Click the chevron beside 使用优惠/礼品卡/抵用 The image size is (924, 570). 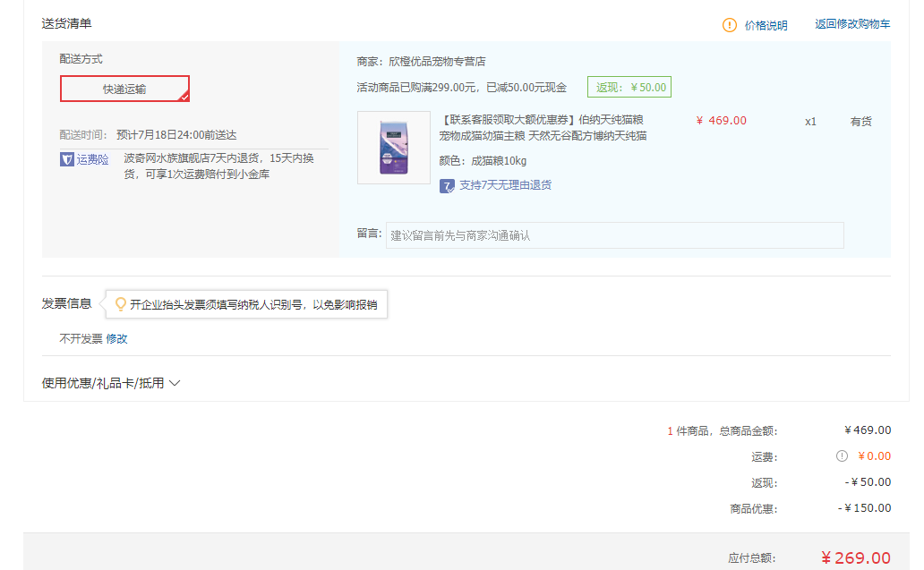pos(175,383)
